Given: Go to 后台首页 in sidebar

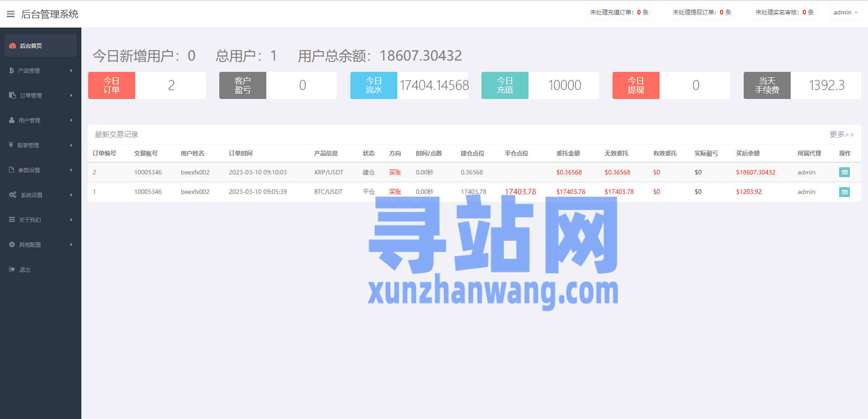Looking at the screenshot, I should [41, 46].
